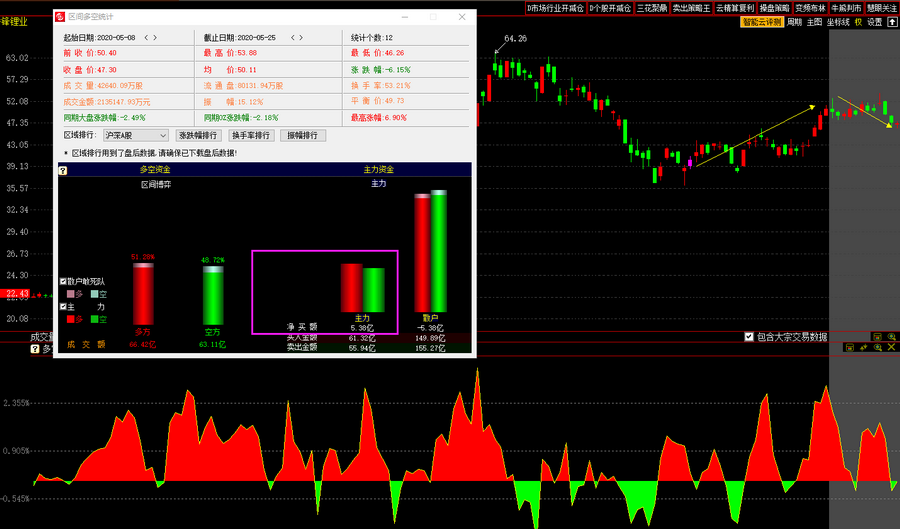This screenshot has width=900, height=529.
Task: Uncheck 包含大宗交易数据 checkbox
Action: click(x=749, y=337)
